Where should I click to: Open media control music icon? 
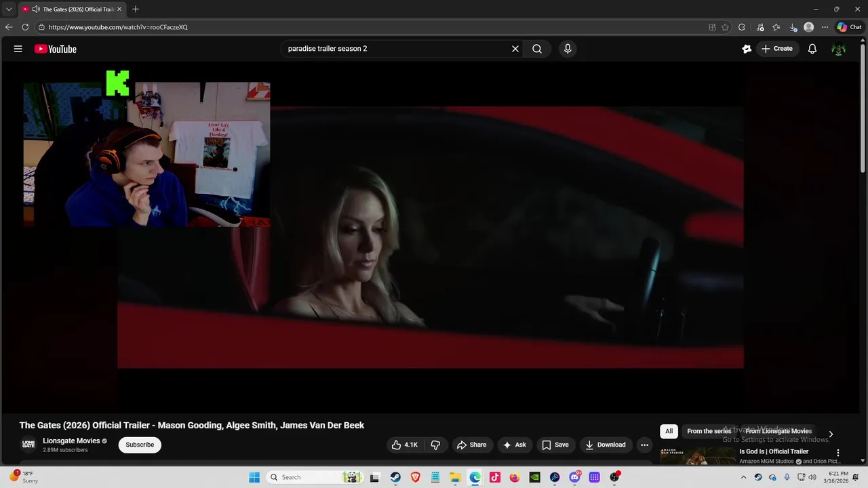(759, 27)
